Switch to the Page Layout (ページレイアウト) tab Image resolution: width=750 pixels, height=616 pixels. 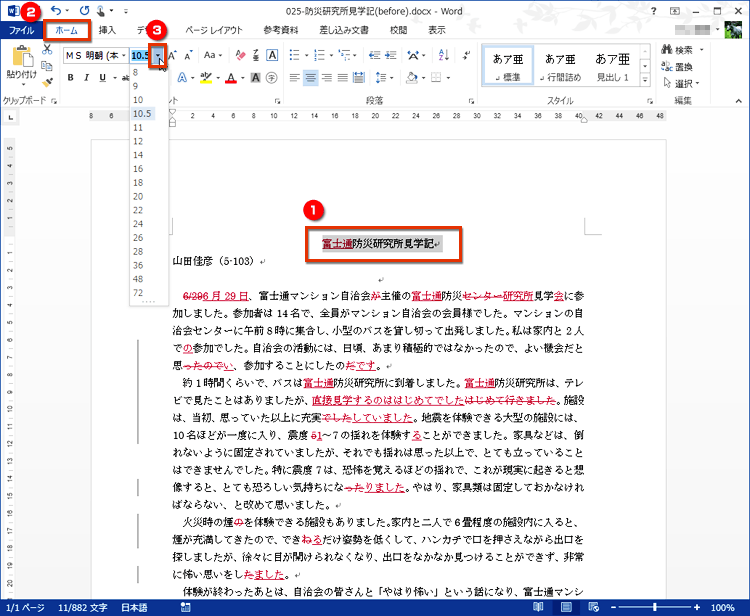click(214, 30)
